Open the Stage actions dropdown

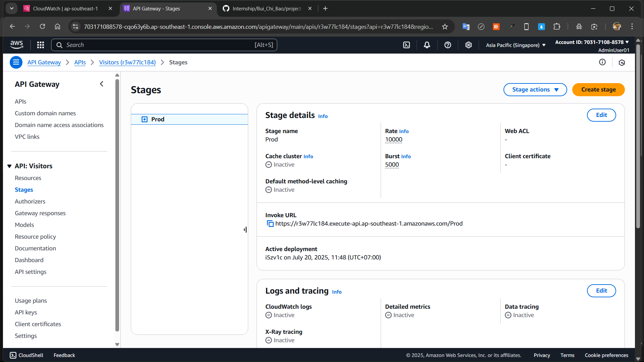[535, 89]
